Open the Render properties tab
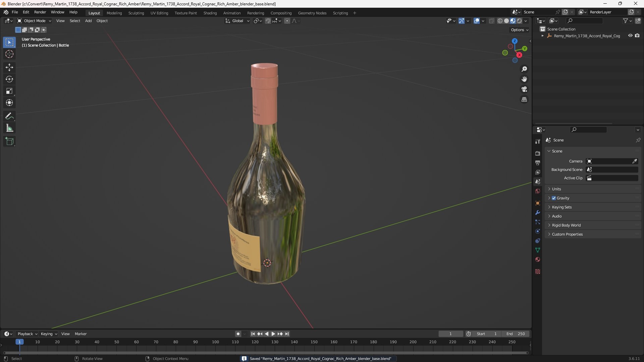This screenshot has width=644, height=362. 538,153
